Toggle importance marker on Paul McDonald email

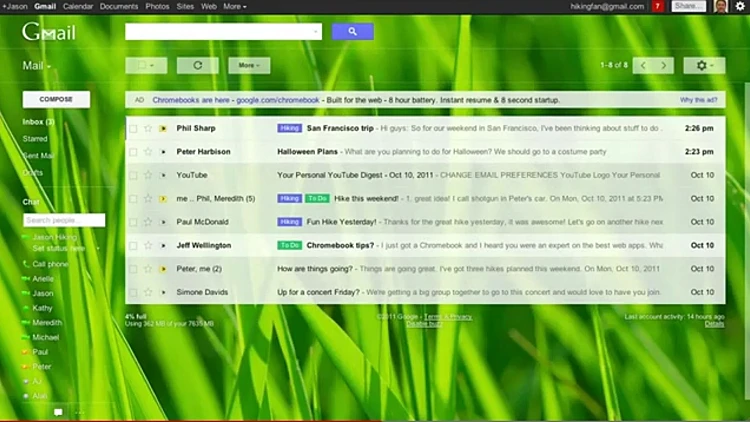tap(163, 222)
